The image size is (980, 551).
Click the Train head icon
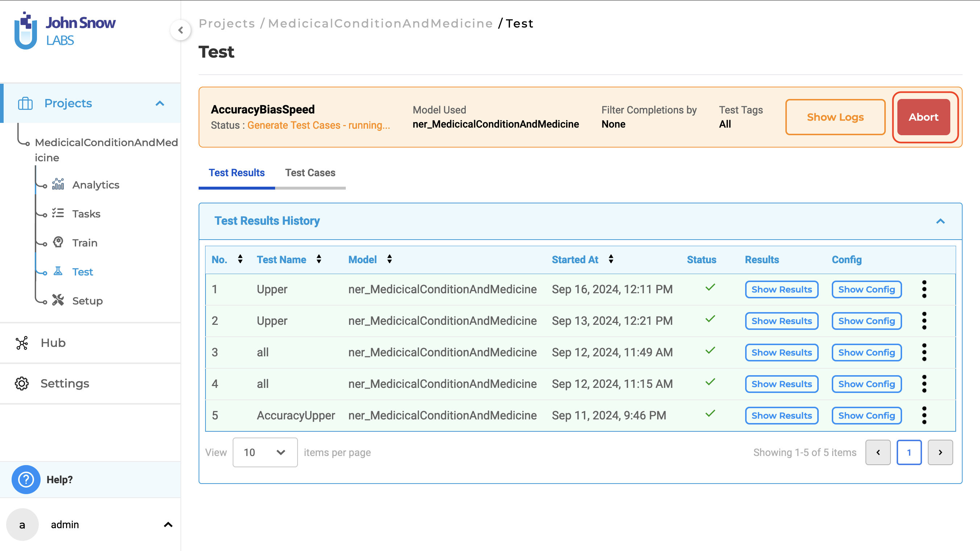(x=58, y=242)
